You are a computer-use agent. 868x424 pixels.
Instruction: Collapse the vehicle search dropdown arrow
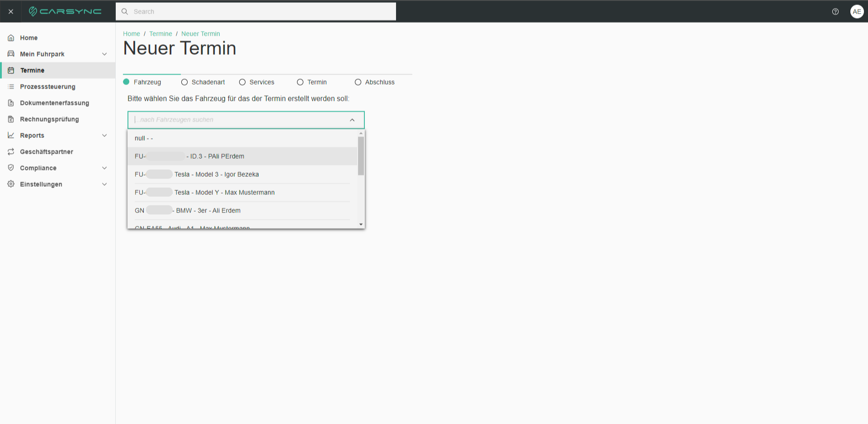coord(352,120)
